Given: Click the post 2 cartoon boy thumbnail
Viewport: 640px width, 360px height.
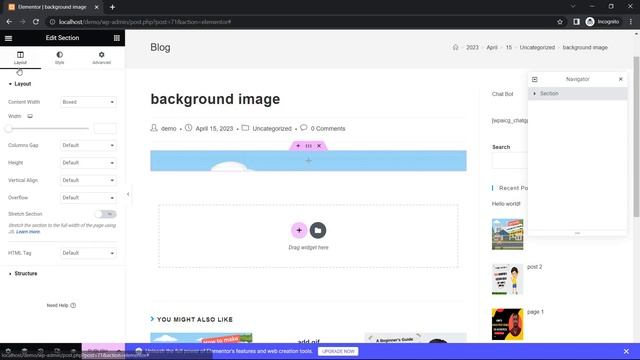Looking at the screenshot, I should tap(507, 279).
